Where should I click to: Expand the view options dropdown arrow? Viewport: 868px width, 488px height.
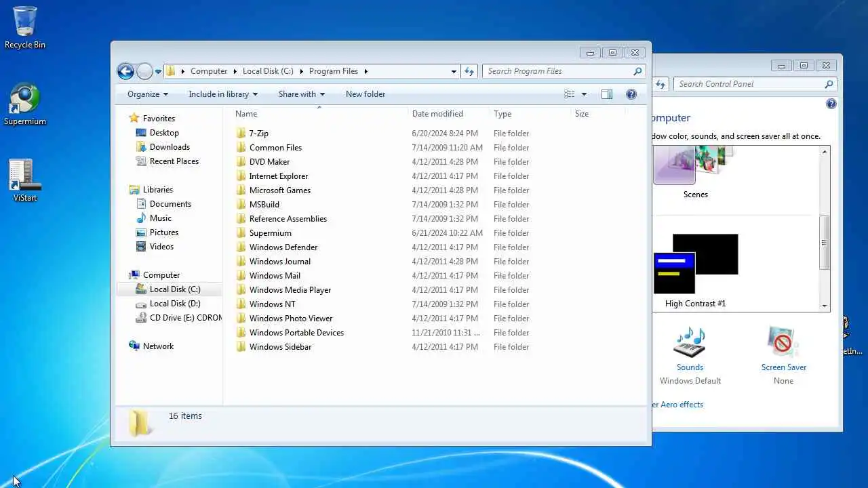[584, 94]
